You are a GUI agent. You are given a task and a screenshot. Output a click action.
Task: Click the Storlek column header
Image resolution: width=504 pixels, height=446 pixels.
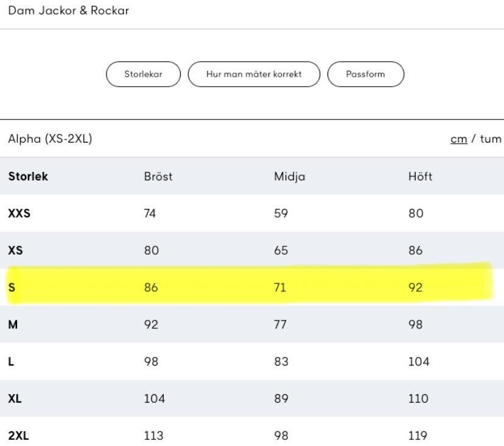28,176
